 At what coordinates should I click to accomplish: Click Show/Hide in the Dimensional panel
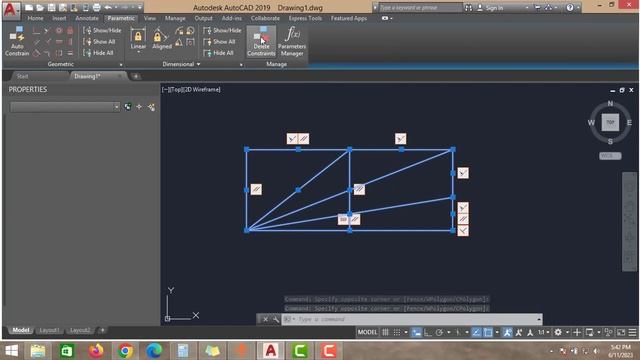point(222,30)
